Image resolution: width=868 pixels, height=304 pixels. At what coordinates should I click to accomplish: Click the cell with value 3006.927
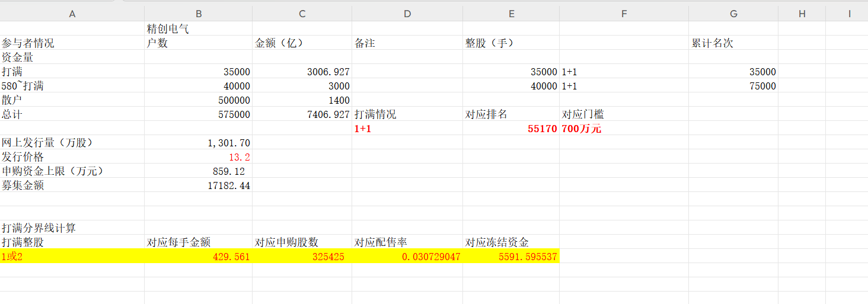click(302, 71)
